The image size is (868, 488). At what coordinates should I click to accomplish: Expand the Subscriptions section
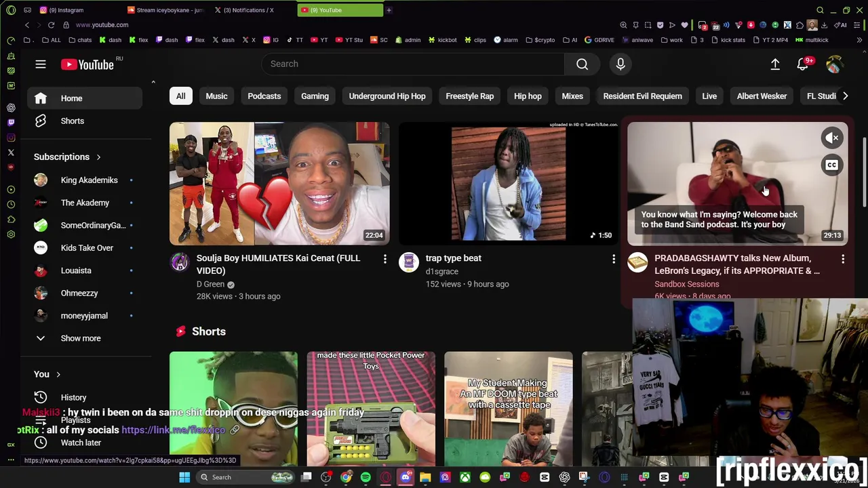pyautogui.click(x=68, y=157)
